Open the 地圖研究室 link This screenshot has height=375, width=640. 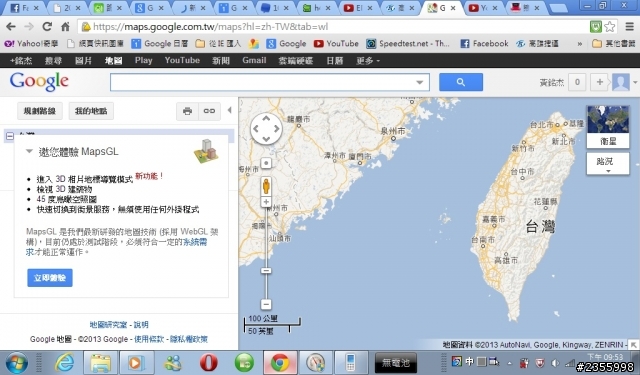[108, 325]
